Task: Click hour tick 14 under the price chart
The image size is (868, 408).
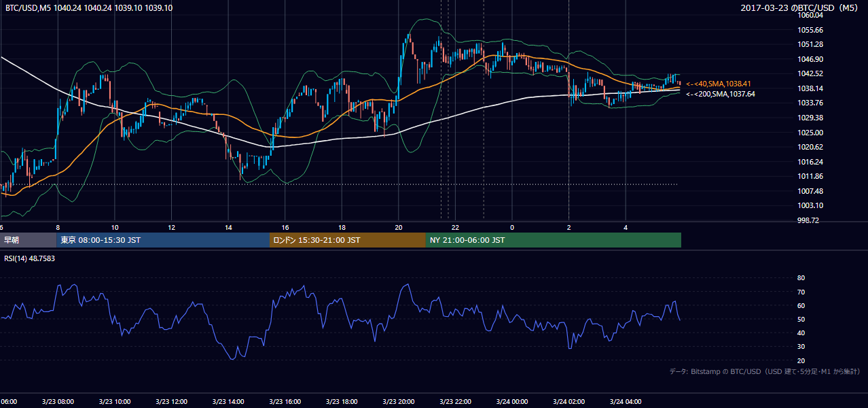Action: [x=228, y=227]
